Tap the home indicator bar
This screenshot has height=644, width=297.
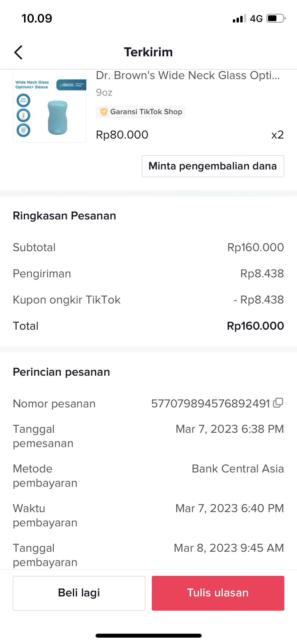(x=148, y=636)
